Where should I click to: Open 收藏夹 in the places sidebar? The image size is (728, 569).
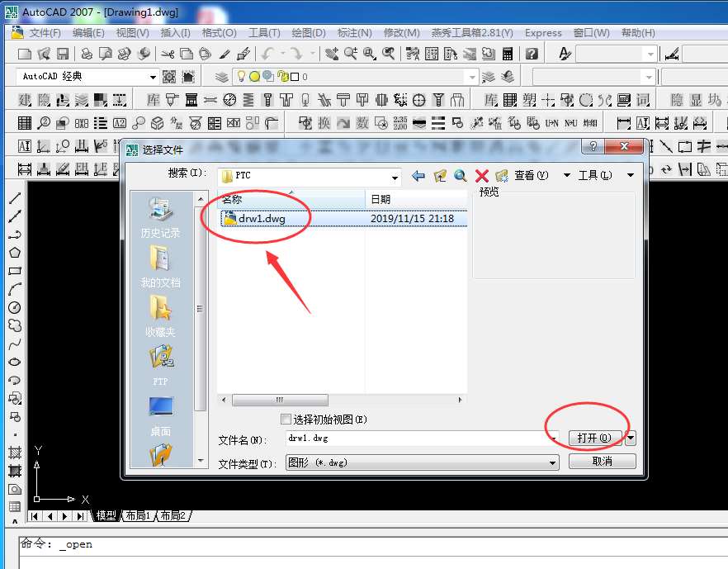[161, 316]
